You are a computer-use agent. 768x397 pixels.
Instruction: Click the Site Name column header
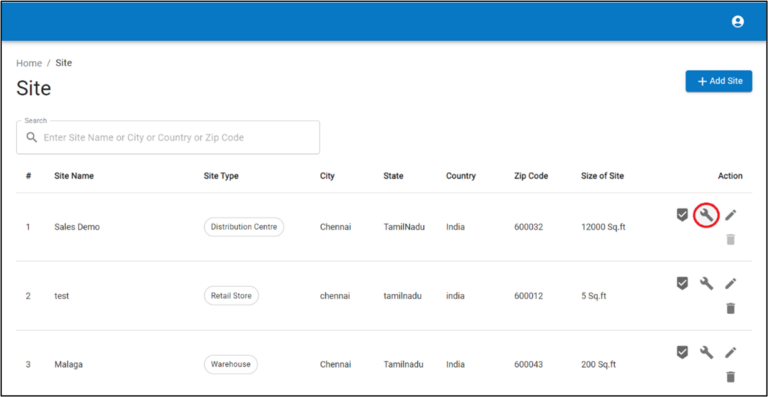point(74,176)
